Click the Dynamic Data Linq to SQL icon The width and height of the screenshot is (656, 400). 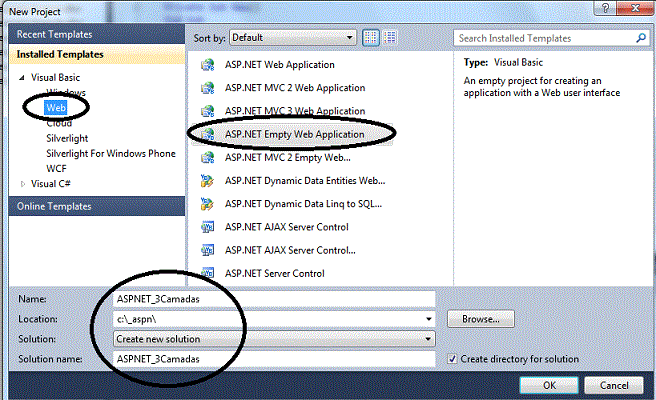(208, 204)
